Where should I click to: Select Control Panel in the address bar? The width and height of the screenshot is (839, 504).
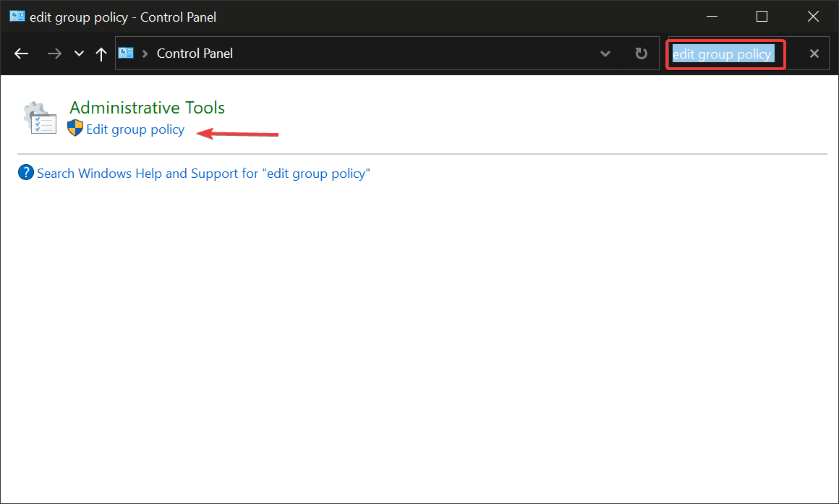coord(195,54)
